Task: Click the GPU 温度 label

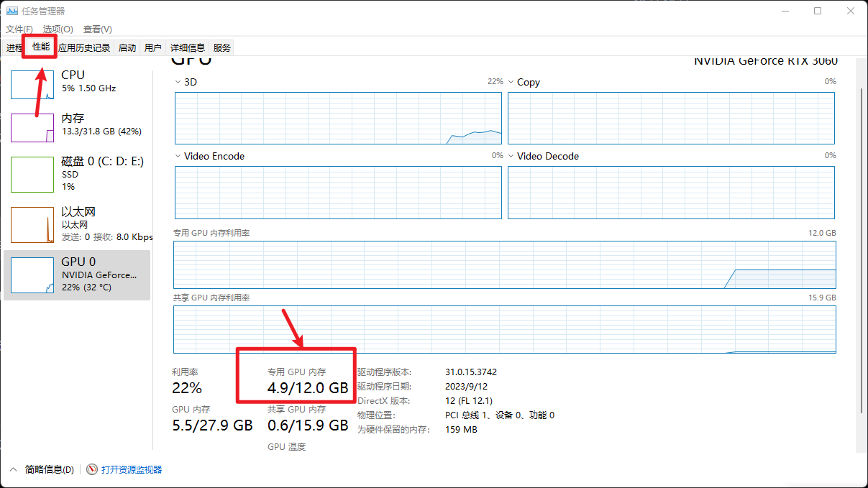Action: [x=286, y=447]
